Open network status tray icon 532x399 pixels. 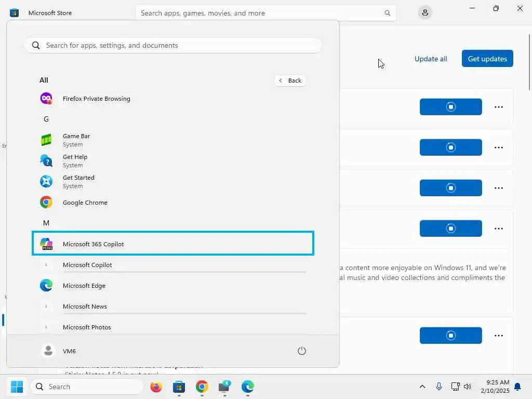tap(455, 387)
